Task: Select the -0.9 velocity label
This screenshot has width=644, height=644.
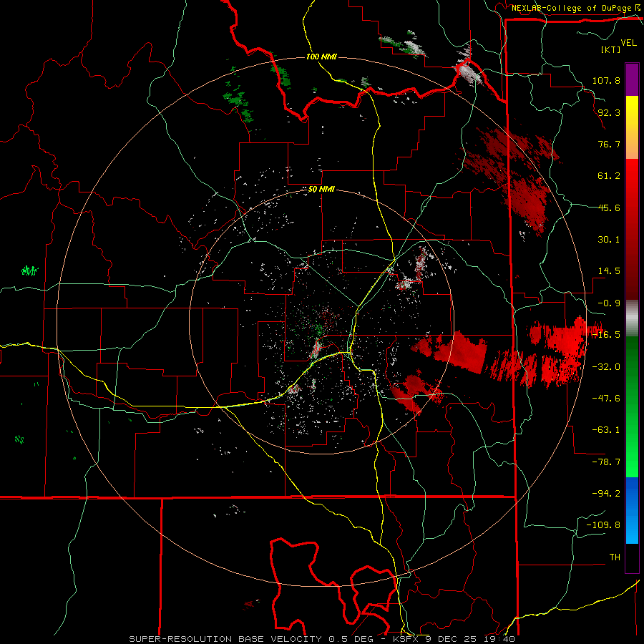Action: [609, 303]
